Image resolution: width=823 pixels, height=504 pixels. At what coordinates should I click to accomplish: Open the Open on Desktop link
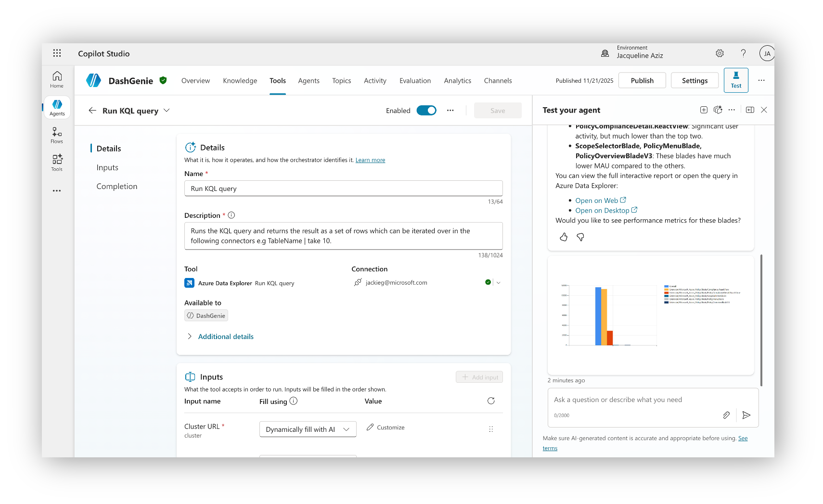(x=606, y=211)
